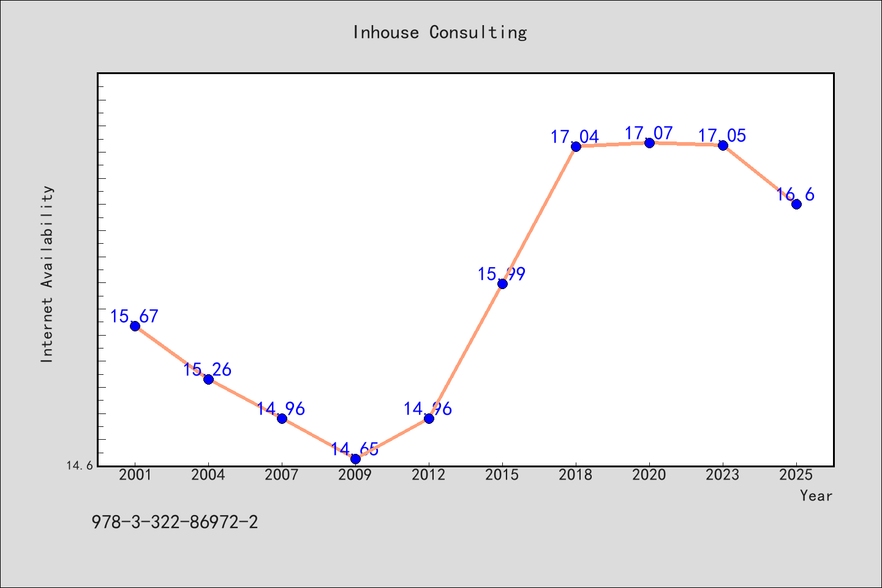Viewport: 882px width, 588px height.
Task: Click the 978-3-322-86972-2 text
Action: pos(175,522)
